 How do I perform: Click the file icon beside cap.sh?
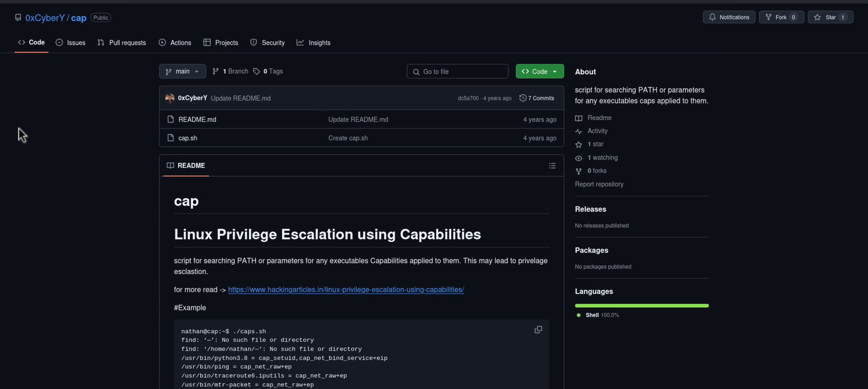tap(170, 138)
